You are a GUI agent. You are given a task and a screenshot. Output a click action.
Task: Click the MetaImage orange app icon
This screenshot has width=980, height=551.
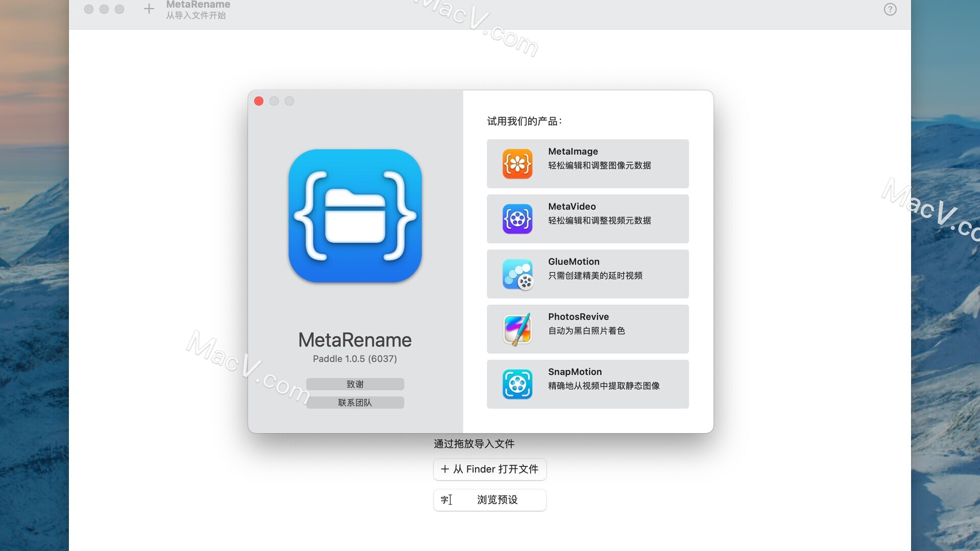coord(517,164)
